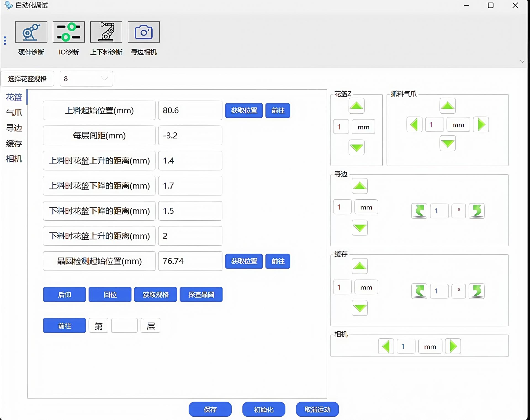This screenshot has height=420, width=530.
Task: Switch to the 气爪 side tab
Action: [x=14, y=113]
